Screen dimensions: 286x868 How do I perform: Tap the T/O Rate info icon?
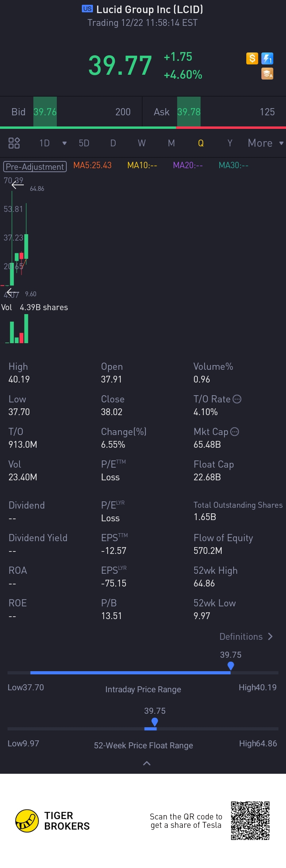237,399
